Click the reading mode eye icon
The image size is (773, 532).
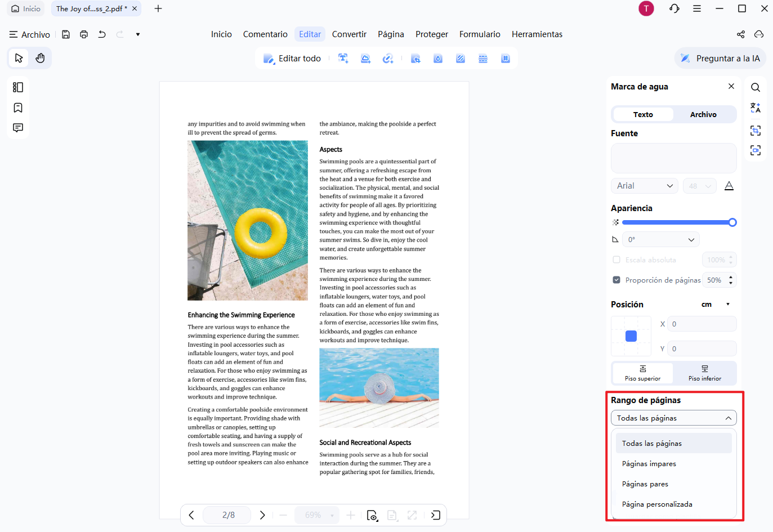pyautogui.click(x=372, y=515)
